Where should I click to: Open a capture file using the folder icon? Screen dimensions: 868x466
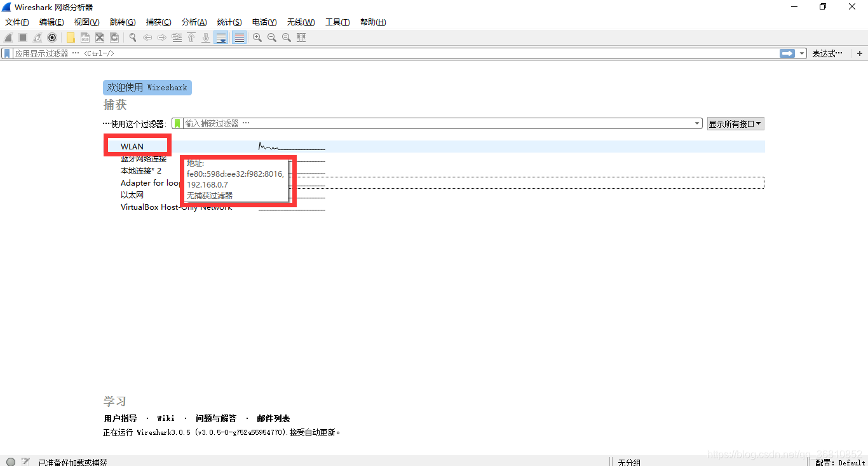click(71, 38)
